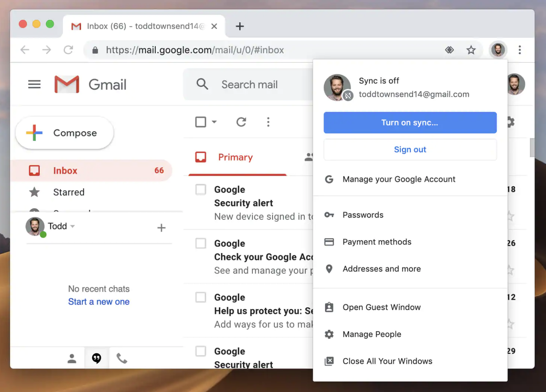
Task: Tick the select-all checkbox above the email list
Action: (201, 122)
